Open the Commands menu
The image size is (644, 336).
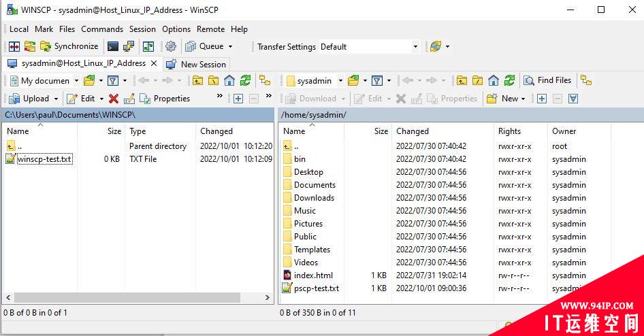pos(102,29)
